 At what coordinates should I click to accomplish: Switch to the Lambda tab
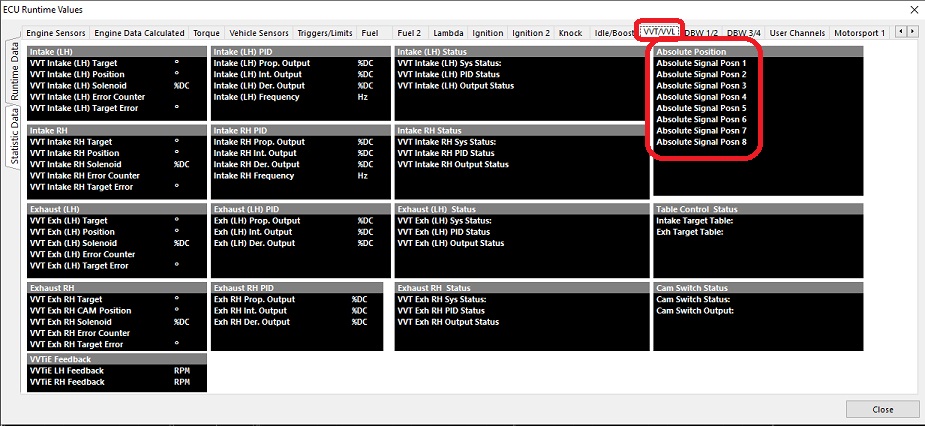448,33
